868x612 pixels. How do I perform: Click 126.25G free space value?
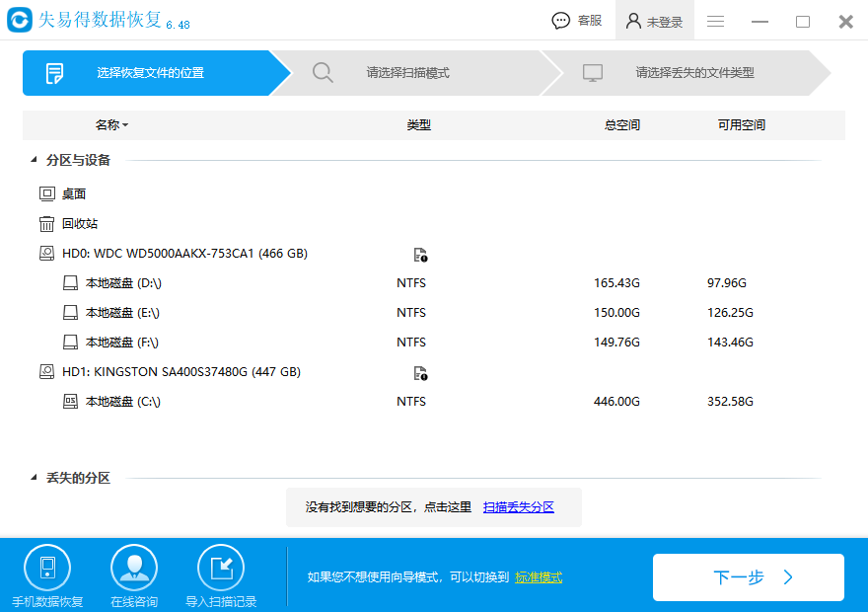click(730, 313)
